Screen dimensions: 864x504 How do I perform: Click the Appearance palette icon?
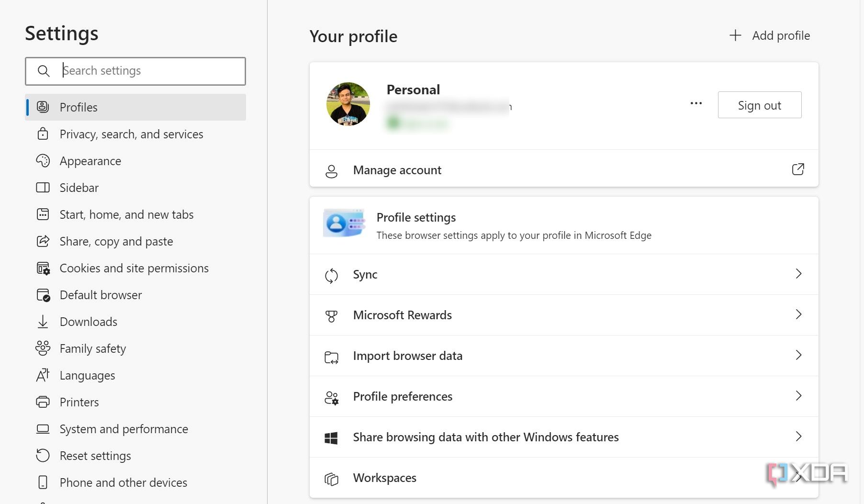pos(43,160)
